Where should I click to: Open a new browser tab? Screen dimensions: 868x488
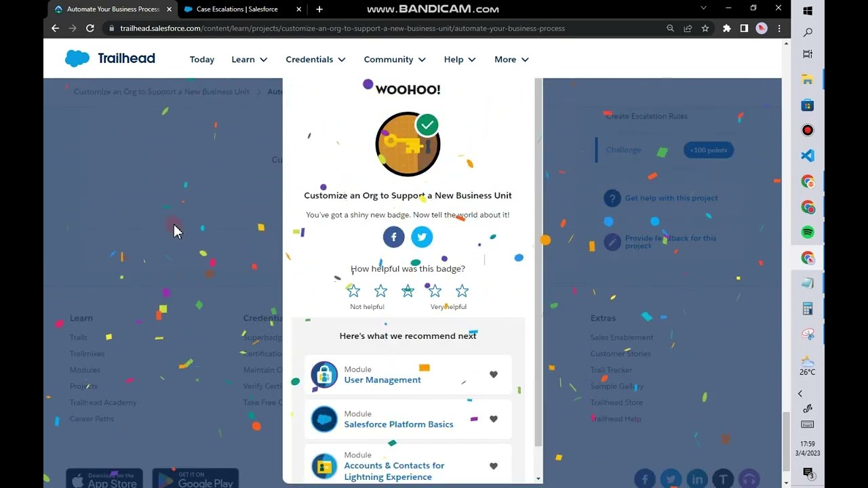coord(319,9)
